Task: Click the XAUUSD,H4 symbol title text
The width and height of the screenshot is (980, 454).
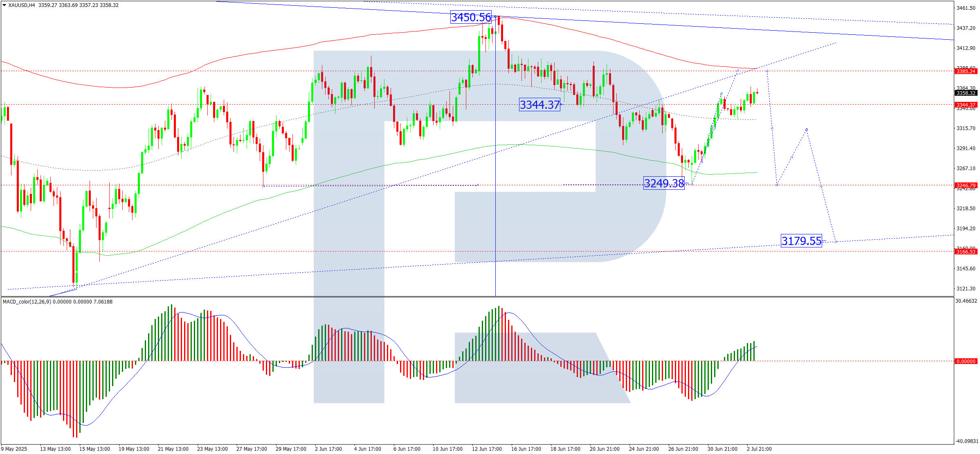Action: 22,5
